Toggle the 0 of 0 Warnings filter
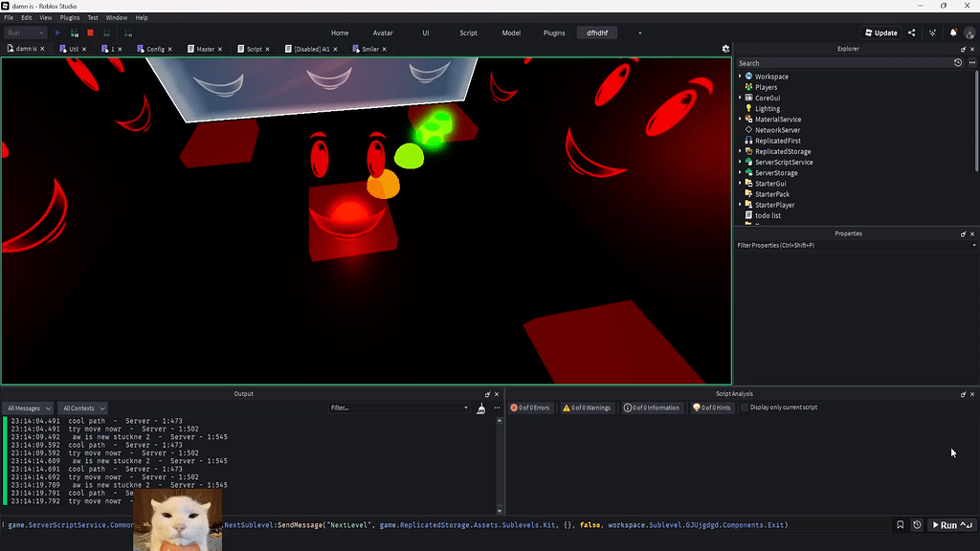 coord(587,408)
